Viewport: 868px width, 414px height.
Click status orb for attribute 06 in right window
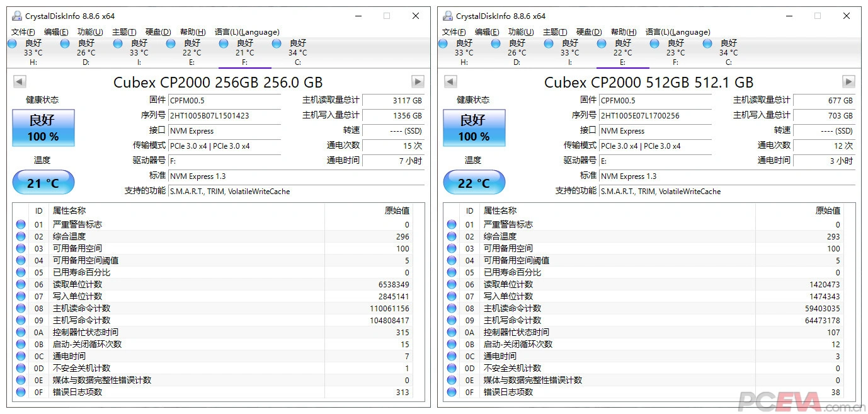point(452,284)
